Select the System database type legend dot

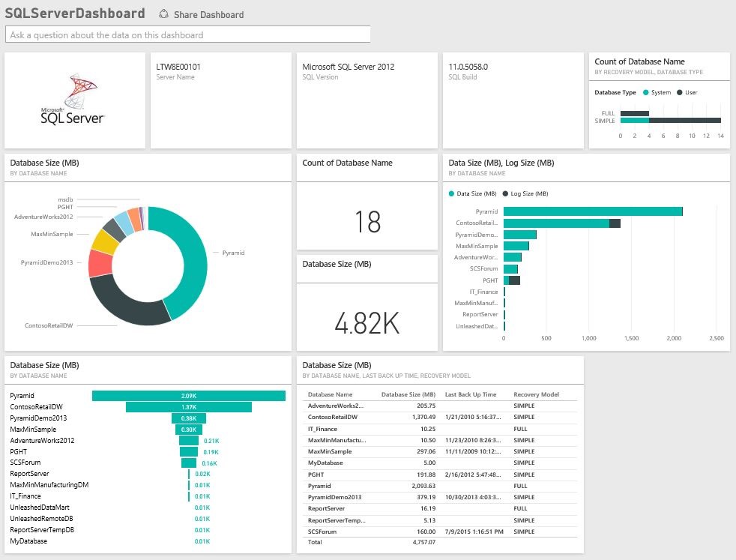645,93
